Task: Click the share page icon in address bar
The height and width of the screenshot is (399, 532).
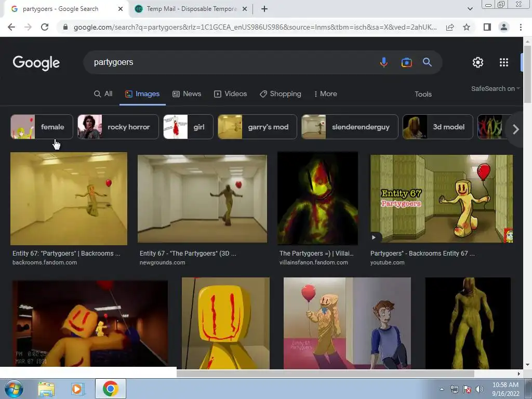Action: tap(450, 27)
